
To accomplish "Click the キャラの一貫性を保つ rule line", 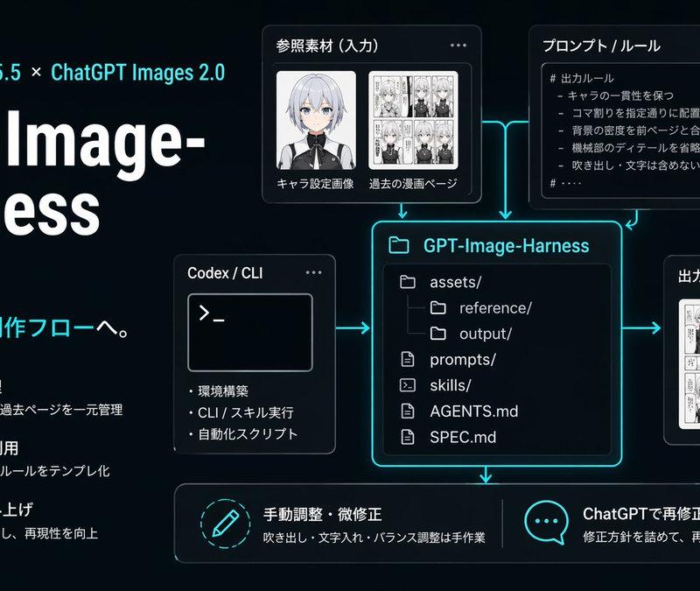I will pos(615,95).
